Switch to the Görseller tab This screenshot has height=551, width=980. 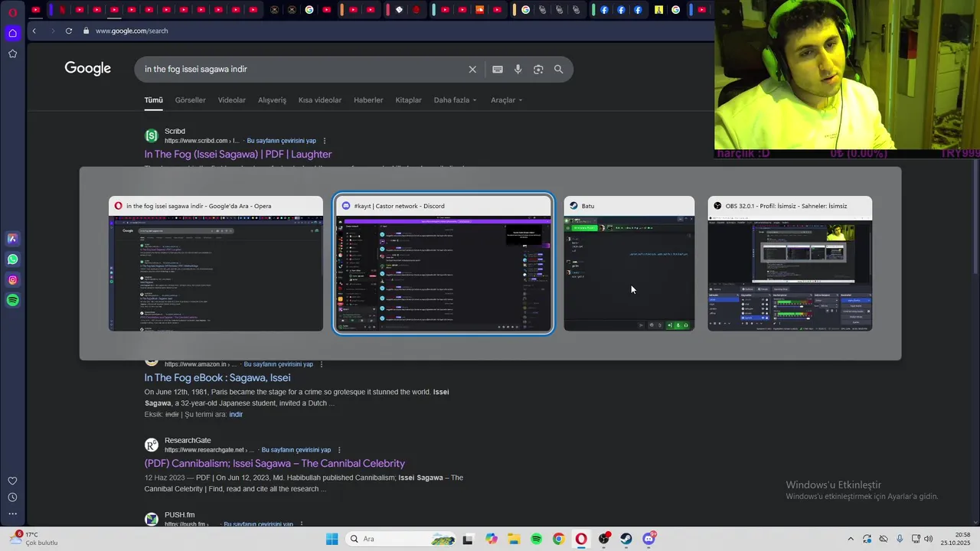click(x=190, y=100)
